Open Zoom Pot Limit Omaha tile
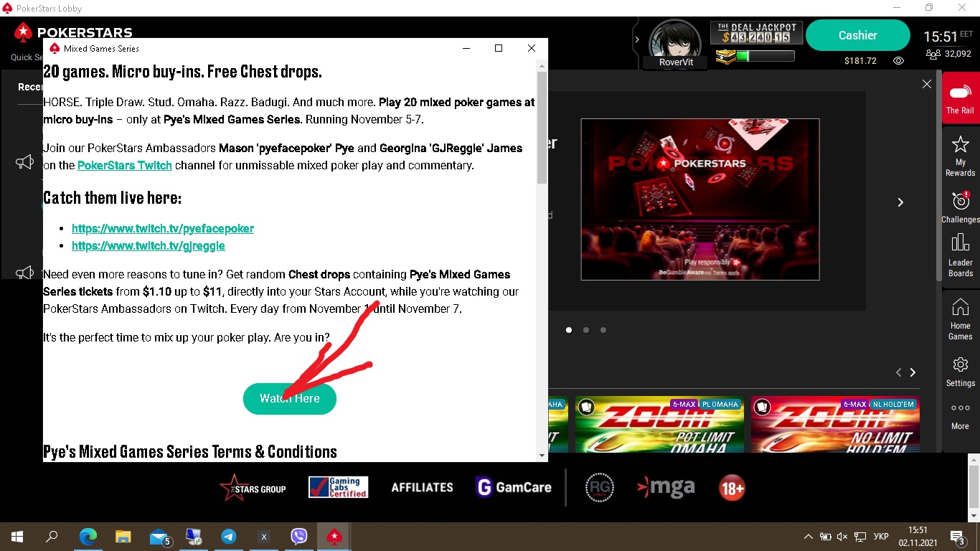The height and width of the screenshot is (551, 980). [x=659, y=425]
